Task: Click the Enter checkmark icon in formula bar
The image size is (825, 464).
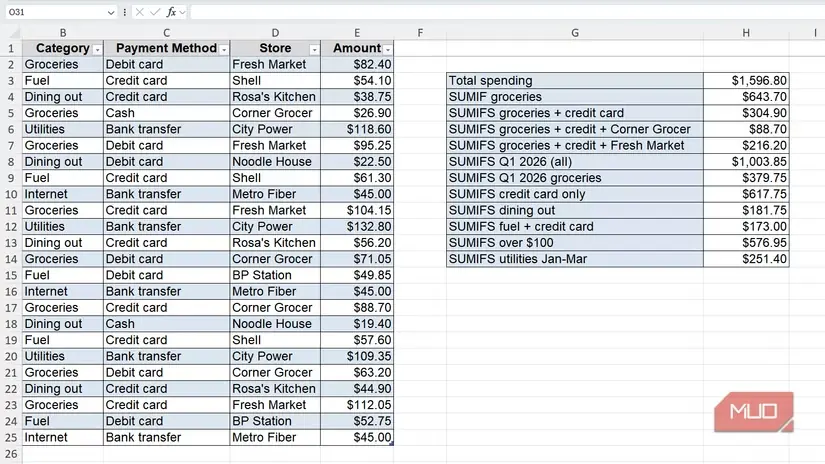Action: point(155,12)
